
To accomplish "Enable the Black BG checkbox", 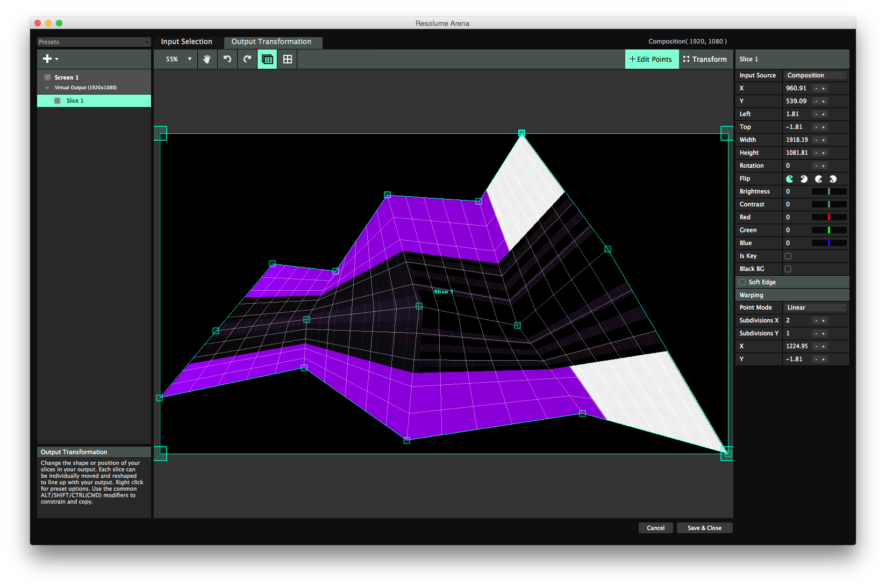I will (x=788, y=269).
